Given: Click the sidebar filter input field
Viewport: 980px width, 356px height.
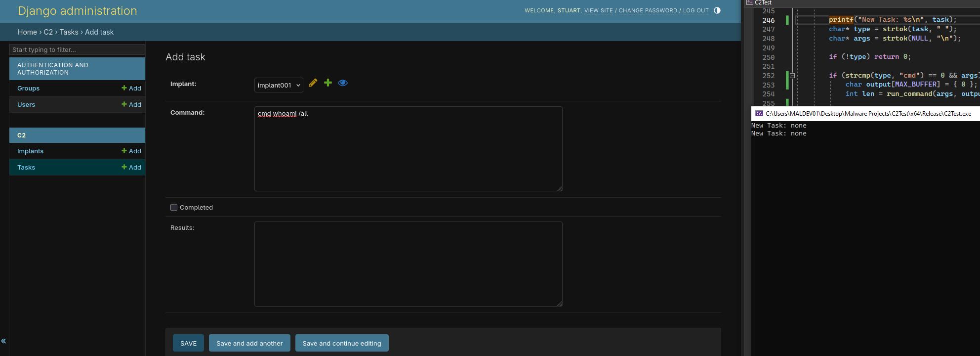Looking at the screenshot, I should click(77, 49).
